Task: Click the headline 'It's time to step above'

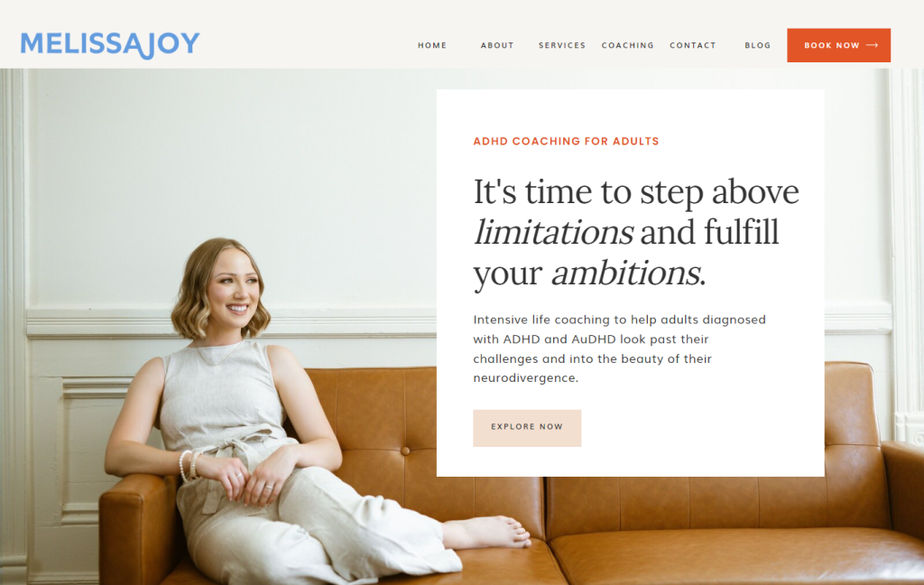Action: (636, 192)
